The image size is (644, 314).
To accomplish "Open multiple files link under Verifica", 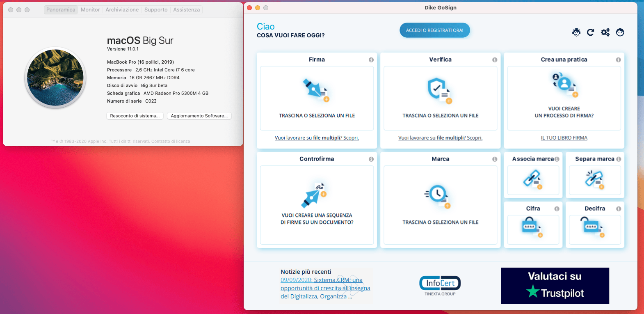I will click(440, 138).
